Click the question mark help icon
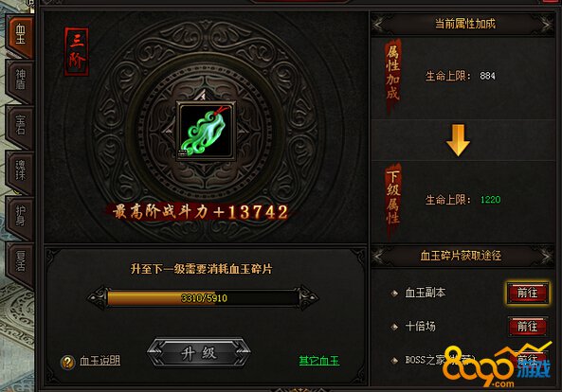562x392 pixels. (x=67, y=363)
